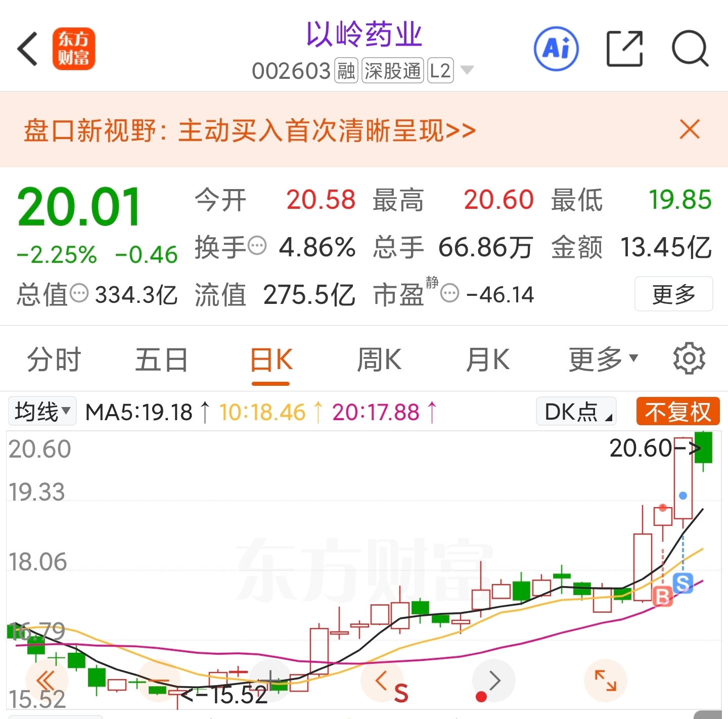The image size is (728, 719).
Task: Tap the S sell signal marker
Action: coord(683,583)
